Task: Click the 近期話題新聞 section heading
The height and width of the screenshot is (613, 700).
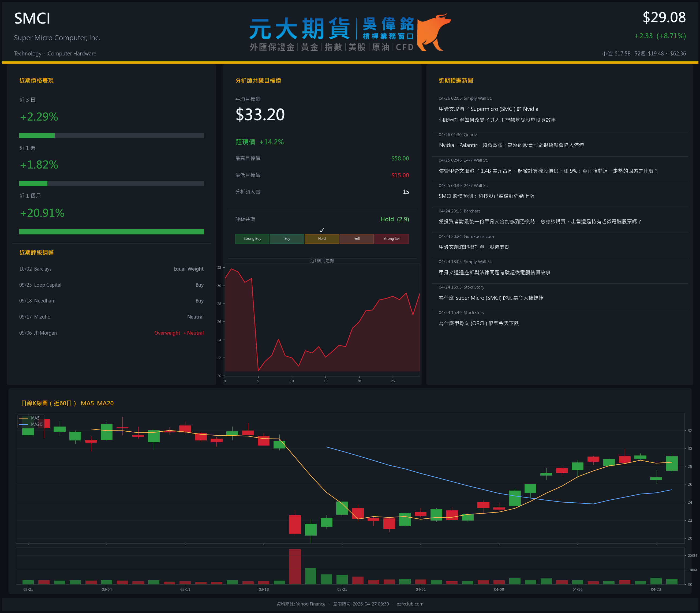Action: click(x=456, y=80)
